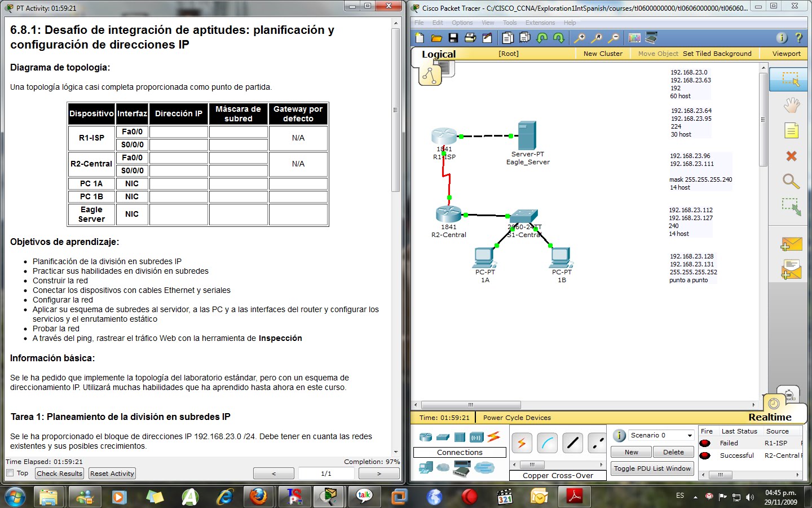Select the Routers device category
The width and height of the screenshot is (812, 508).
pos(426,437)
